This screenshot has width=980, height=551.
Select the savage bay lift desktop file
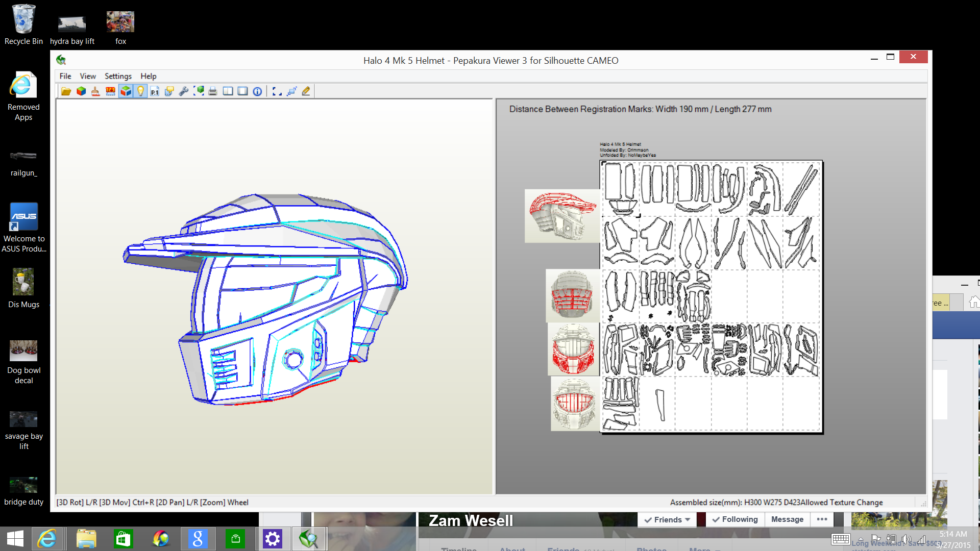coord(23,430)
